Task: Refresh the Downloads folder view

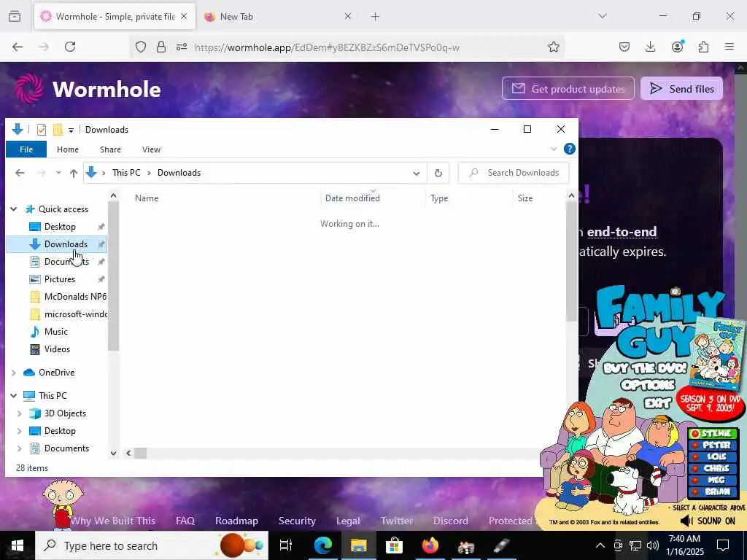Action: [x=438, y=173]
